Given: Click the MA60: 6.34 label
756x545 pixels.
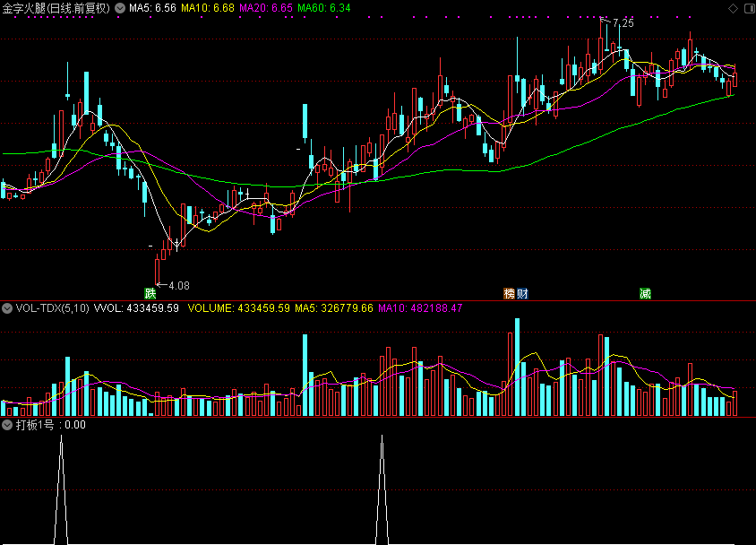Looking at the screenshot, I should (324, 8).
